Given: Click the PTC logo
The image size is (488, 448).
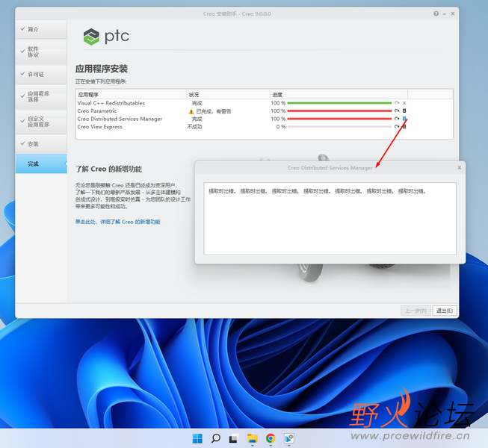Looking at the screenshot, I should point(106,37).
